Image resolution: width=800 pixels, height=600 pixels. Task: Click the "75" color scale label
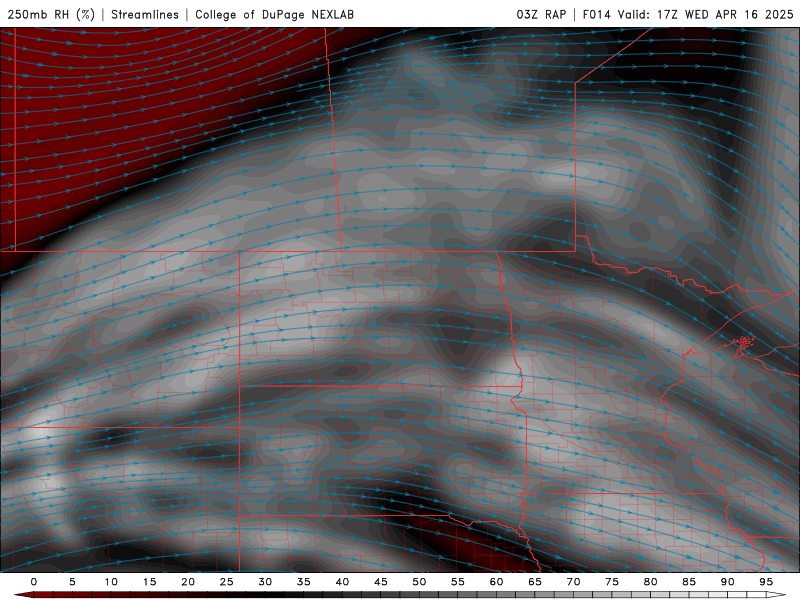612,582
